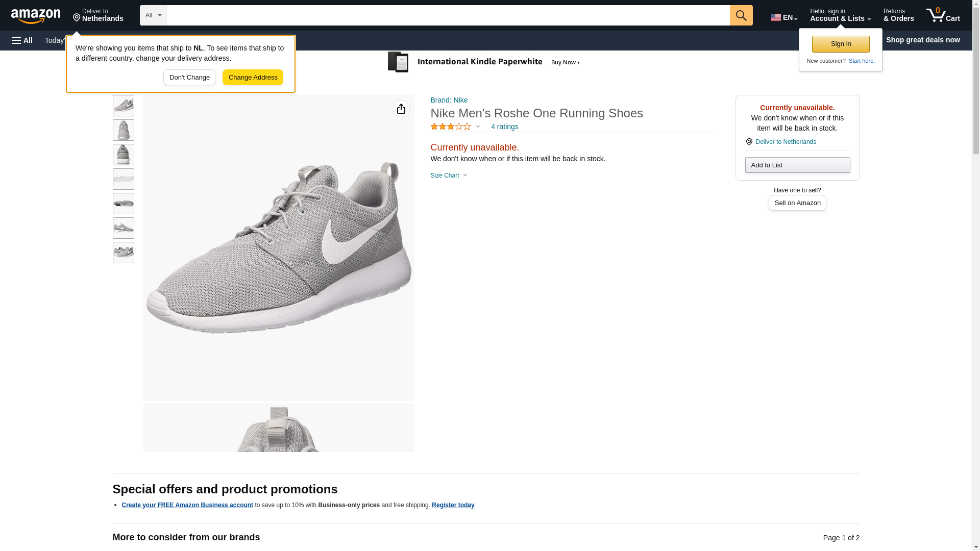
Task: Select the last shoe thumbnail image
Action: pyautogui.click(x=123, y=253)
